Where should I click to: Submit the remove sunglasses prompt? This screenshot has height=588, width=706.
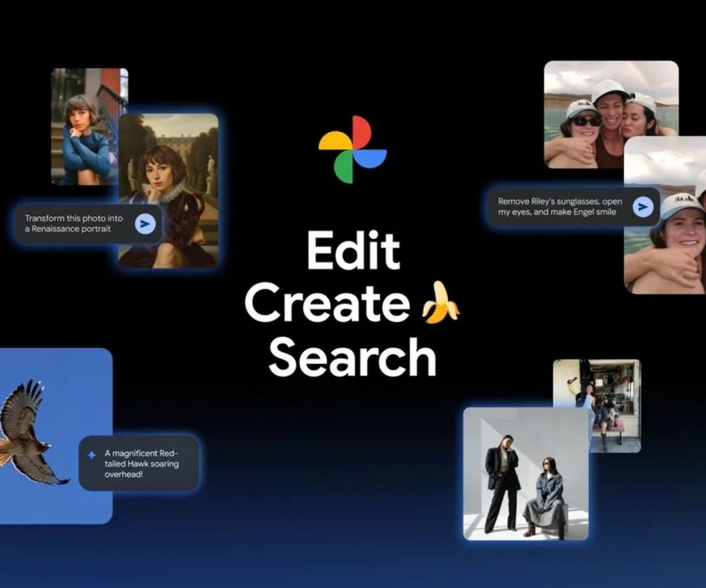(643, 207)
